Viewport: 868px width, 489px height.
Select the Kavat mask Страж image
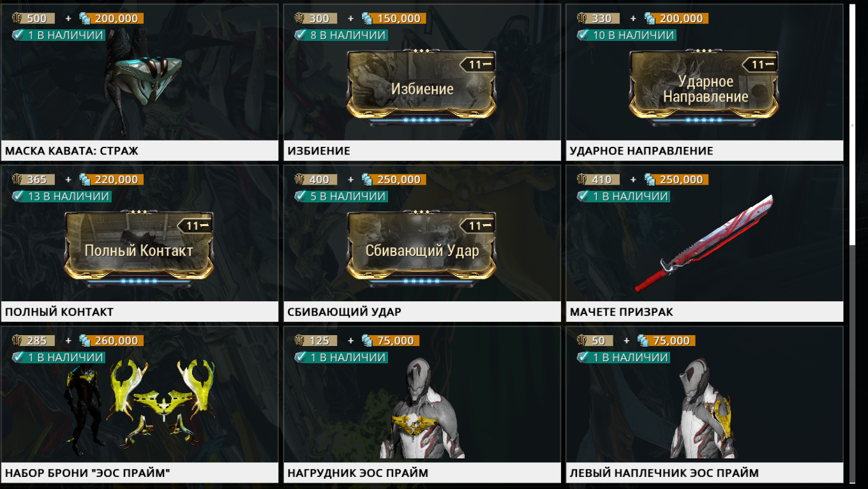pyautogui.click(x=144, y=80)
